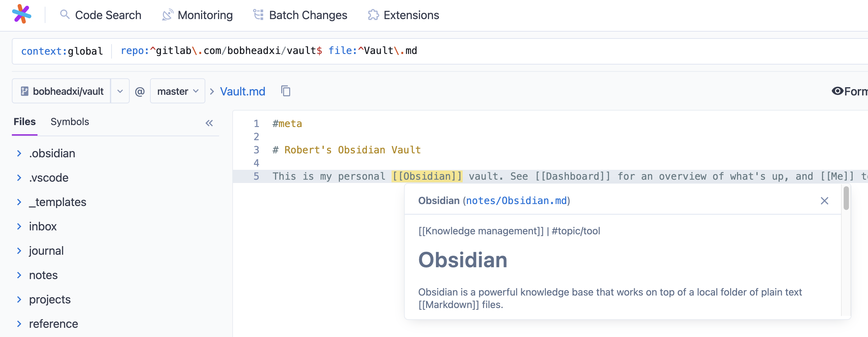The image size is (868, 337).
Task: Select the projects folder name
Action: (50, 299)
